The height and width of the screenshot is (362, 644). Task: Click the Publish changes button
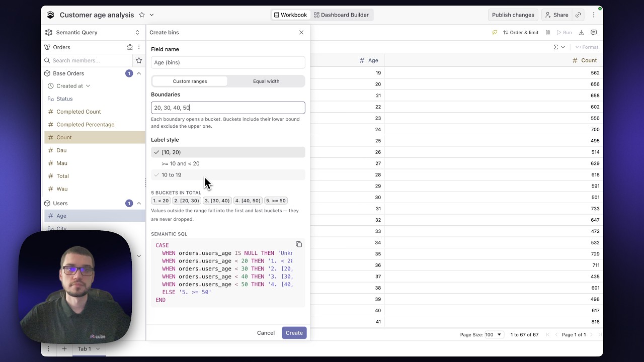513,15
